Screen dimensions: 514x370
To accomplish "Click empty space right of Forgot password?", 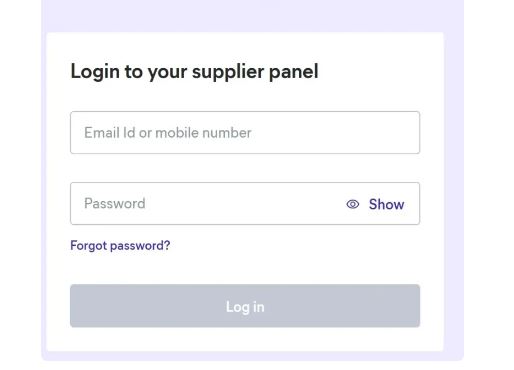I will [293, 246].
